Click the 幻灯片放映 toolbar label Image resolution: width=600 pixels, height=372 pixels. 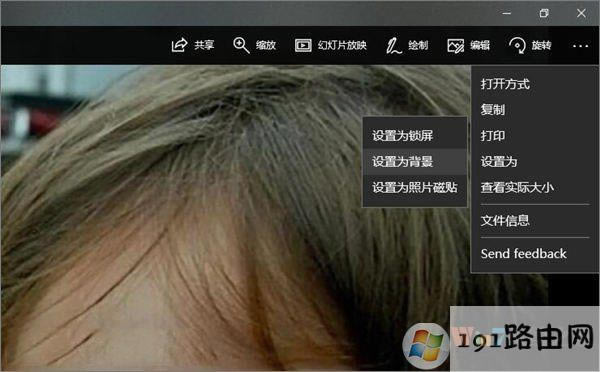[x=342, y=45]
